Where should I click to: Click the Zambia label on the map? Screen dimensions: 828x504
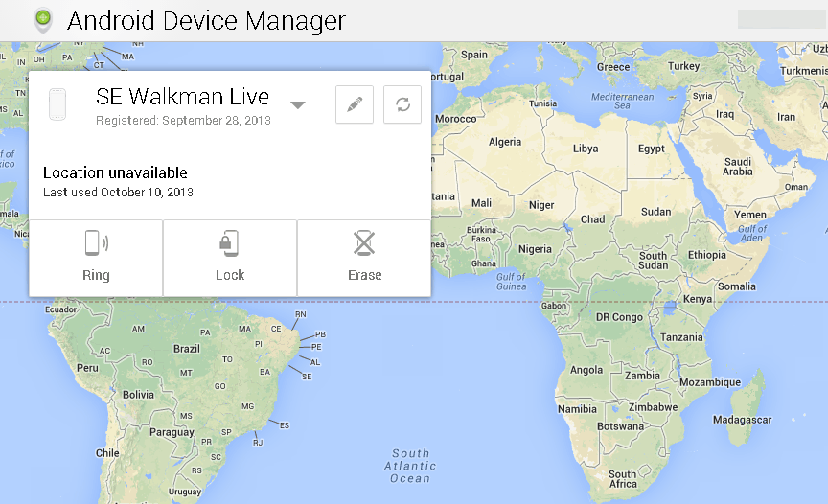click(x=642, y=376)
